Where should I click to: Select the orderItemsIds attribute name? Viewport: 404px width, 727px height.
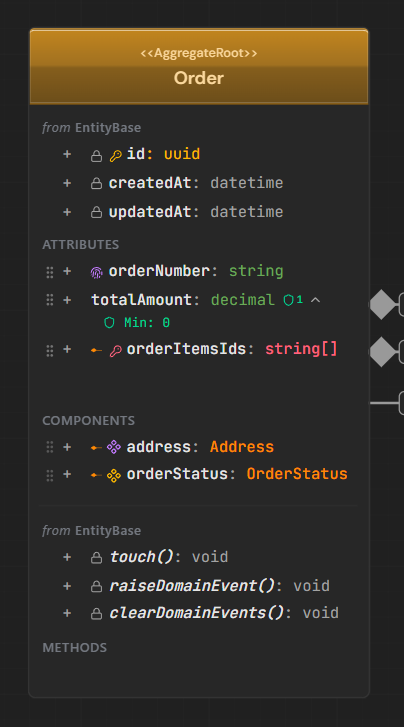[186, 349]
